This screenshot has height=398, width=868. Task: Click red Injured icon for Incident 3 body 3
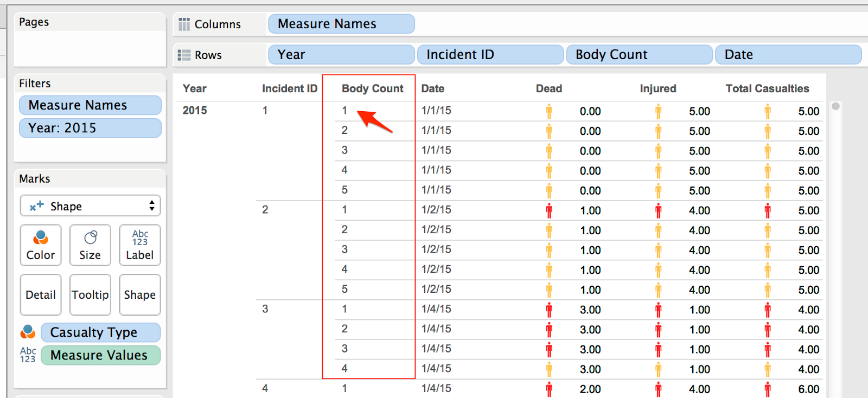[x=658, y=349]
